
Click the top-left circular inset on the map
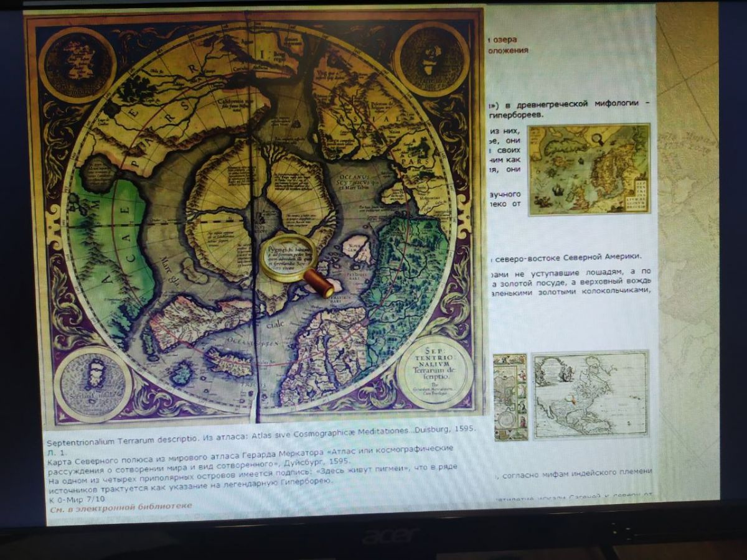pyautogui.click(x=77, y=63)
